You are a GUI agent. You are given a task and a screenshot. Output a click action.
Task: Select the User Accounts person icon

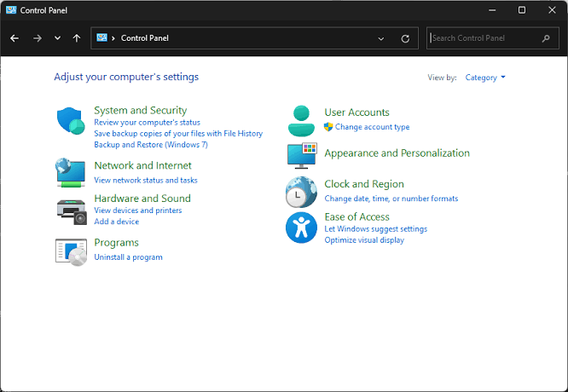(x=301, y=121)
